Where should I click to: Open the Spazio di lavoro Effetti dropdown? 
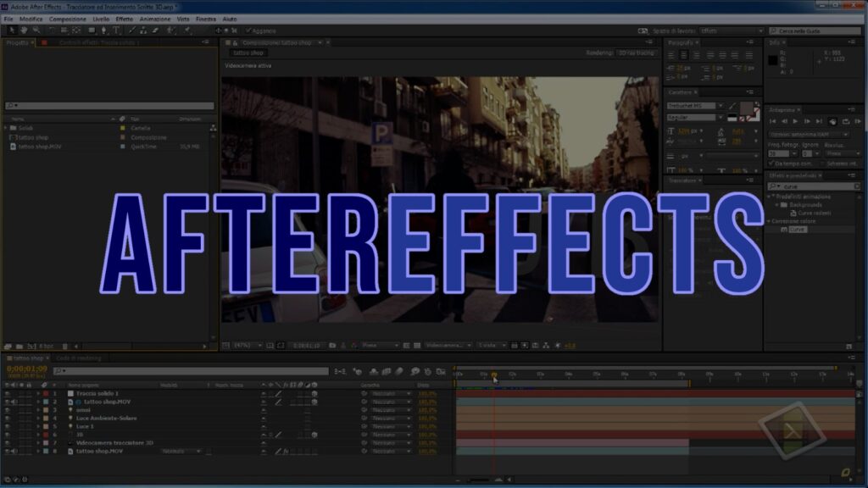coord(732,31)
